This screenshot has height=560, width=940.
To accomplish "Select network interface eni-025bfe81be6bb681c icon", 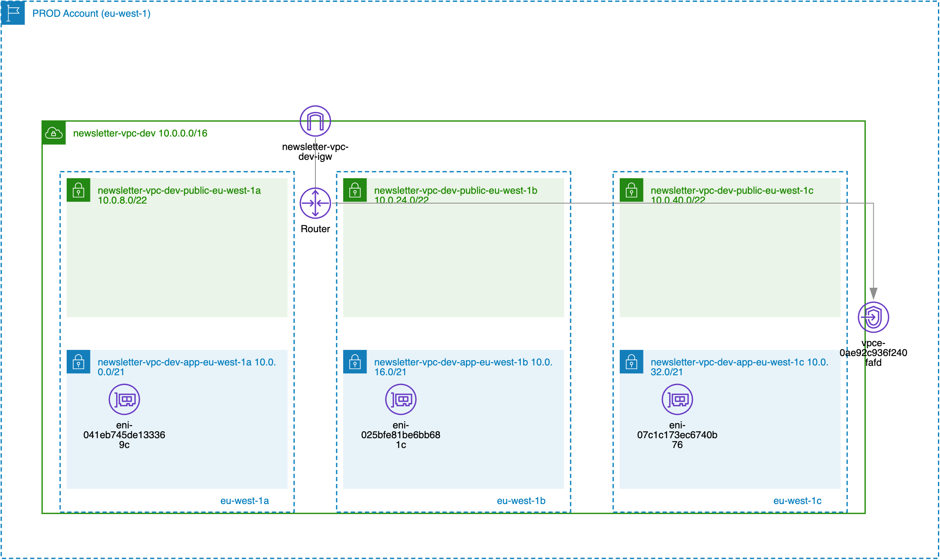I will [401, 399].
